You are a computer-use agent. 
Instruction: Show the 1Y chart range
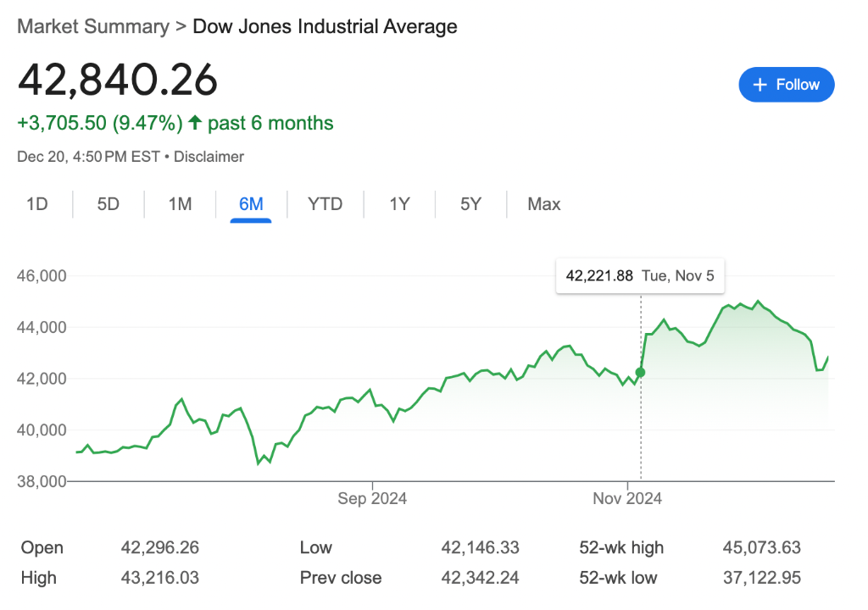tap(399, 204)
